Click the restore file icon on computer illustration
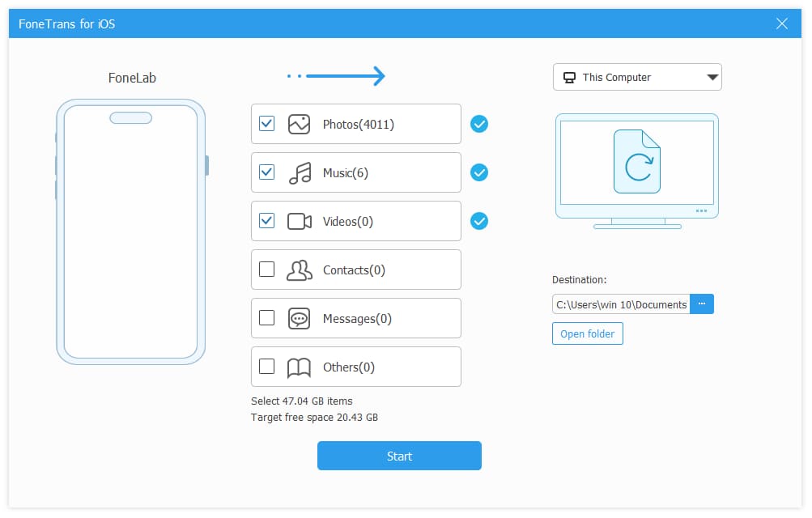The image size is (812, 518). [637, 161]
